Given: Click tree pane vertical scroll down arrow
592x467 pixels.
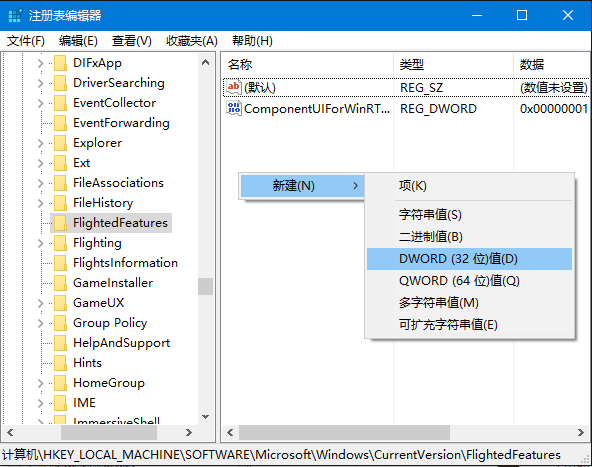Looking at the screenshot, I should click(205, 417).
